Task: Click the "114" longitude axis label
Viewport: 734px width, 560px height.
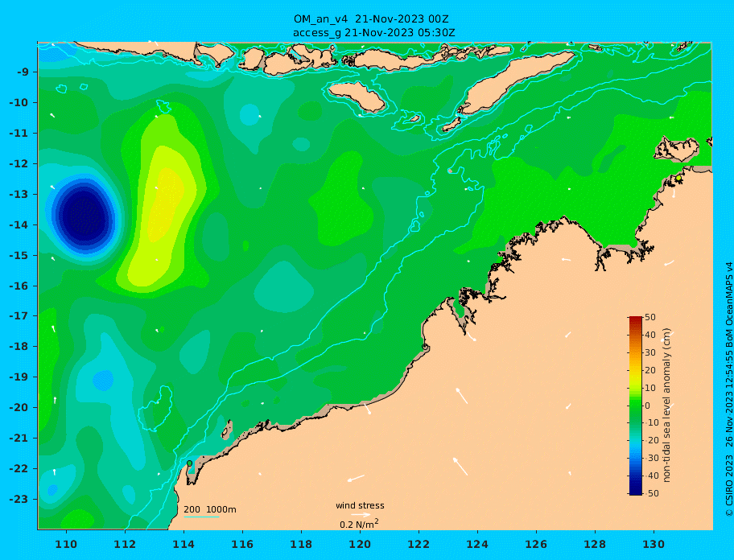Action: click(184, 544)
